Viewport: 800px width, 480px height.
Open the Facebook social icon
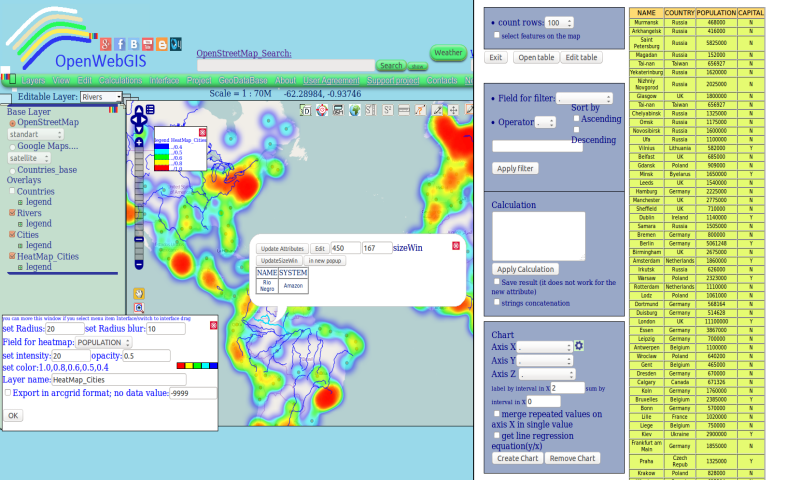[120, 44]
